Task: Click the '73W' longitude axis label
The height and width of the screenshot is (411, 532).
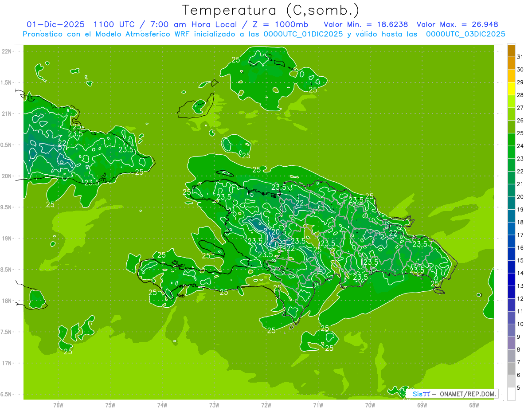Action: coord(214,405)
